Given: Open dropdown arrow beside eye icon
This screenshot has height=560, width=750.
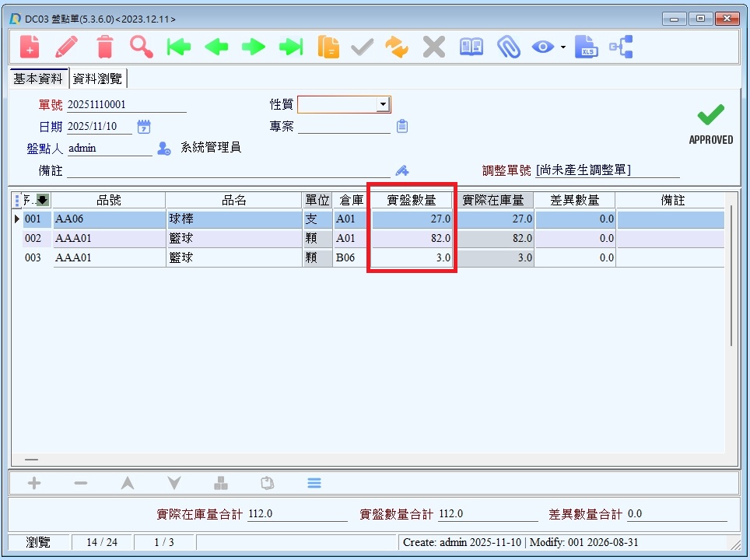Looking at the screenshot, I should 563,47.
